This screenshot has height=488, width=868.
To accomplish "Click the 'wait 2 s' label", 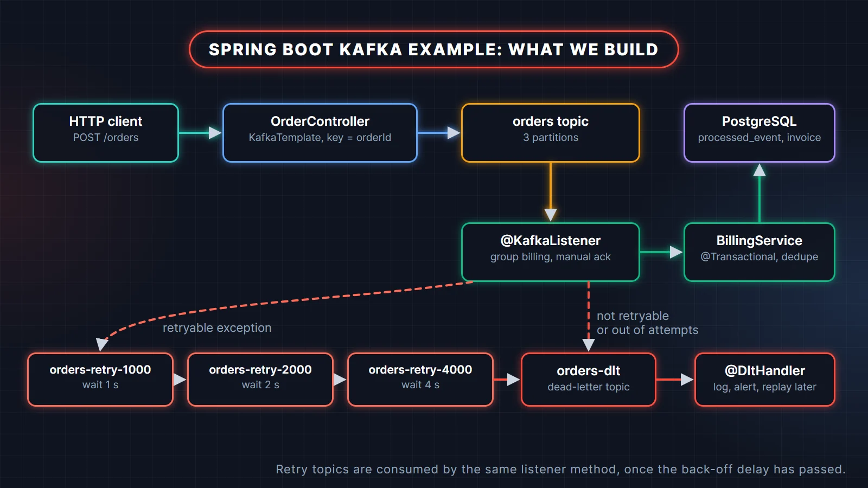I will click(260, 385).
